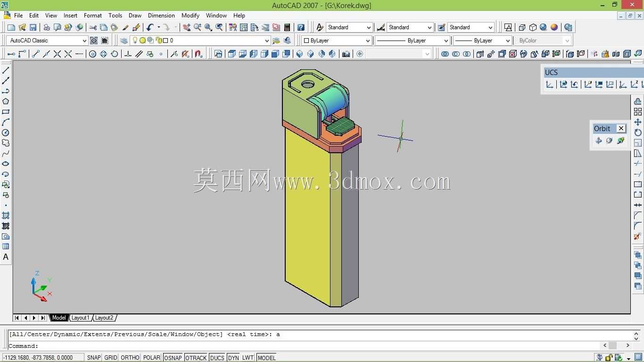Open Layer Properties Manager icon
Image resolution: width=644 pixels, height=362 pixels.
[x=124, y=41]
